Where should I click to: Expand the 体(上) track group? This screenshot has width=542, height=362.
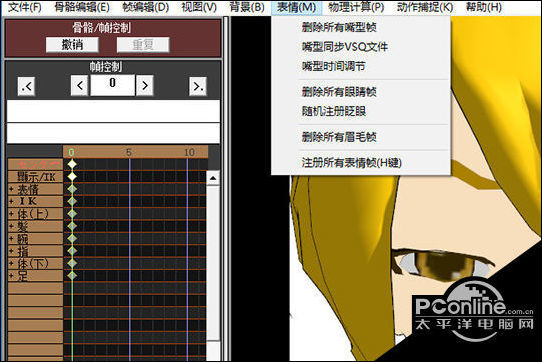click(11, 214)
